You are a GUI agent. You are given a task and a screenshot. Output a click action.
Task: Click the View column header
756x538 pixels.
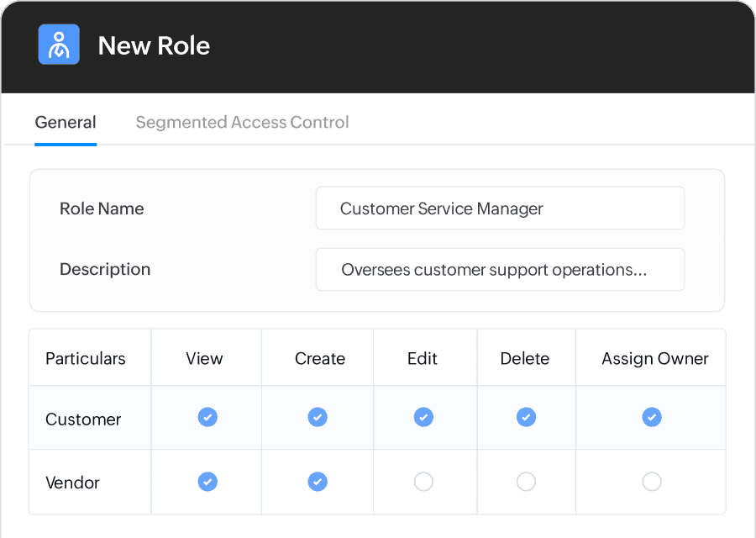pyautogui.click(x=204, y=358)
